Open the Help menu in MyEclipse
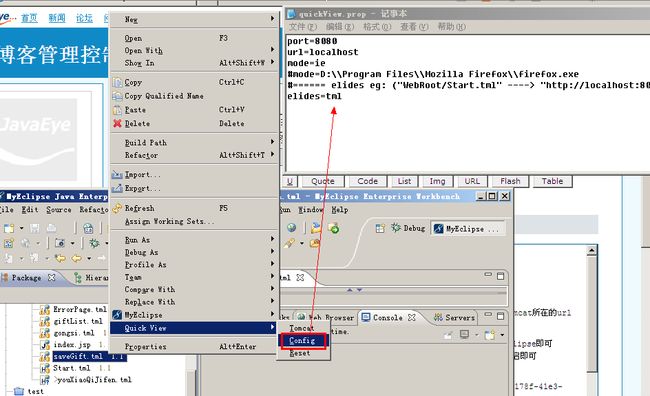The image size is (650, 396). click(x=340, y=210)
